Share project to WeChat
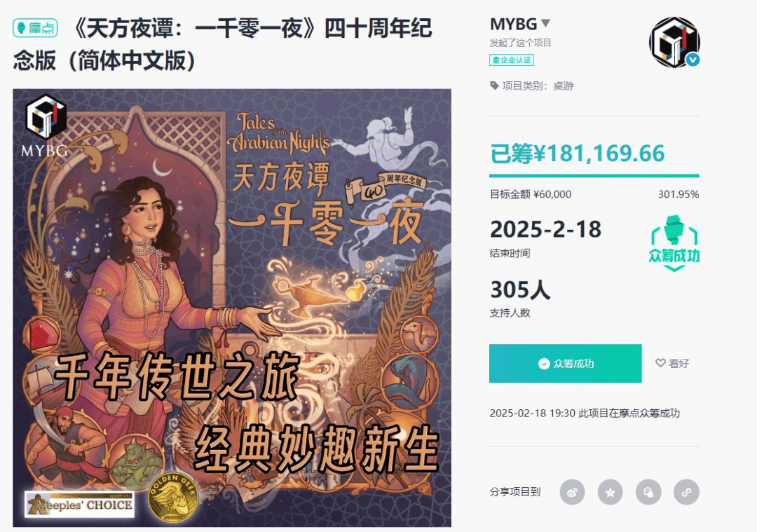The image size is (757, 532). [648, 492]
